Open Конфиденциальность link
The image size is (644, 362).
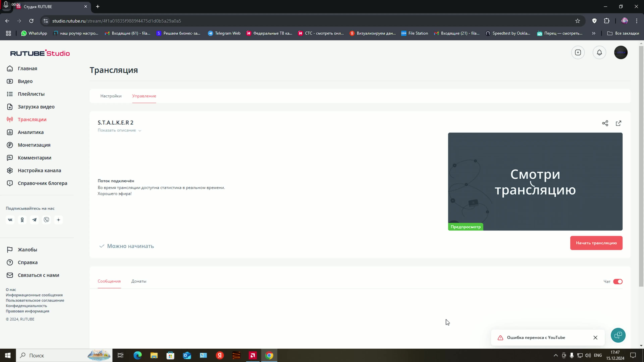(x=26, y=306)
